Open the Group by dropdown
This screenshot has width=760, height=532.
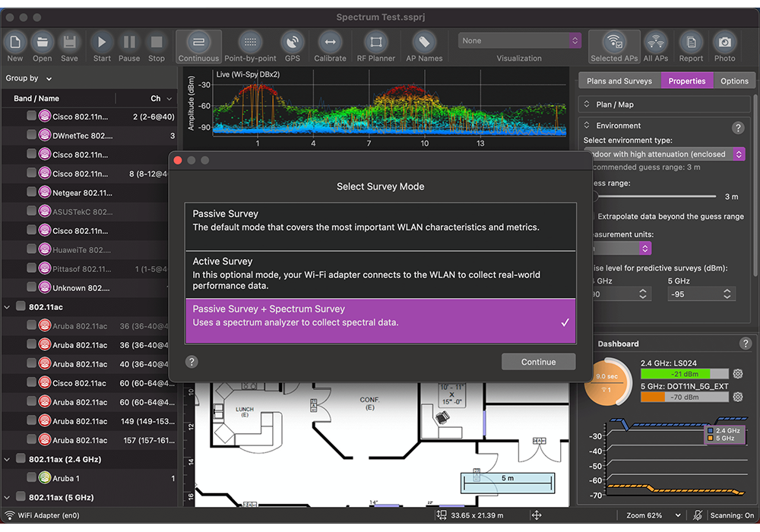click(x=29, y=78)
